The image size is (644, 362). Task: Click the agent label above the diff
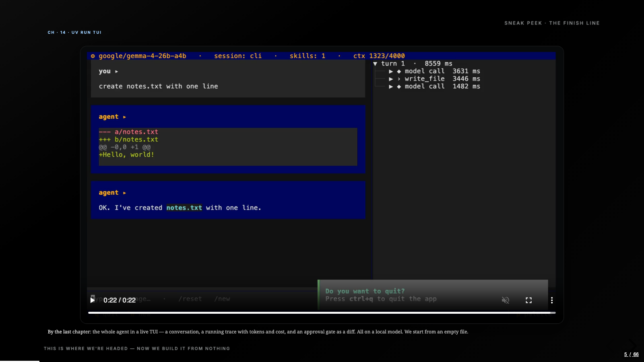(109, 117)
